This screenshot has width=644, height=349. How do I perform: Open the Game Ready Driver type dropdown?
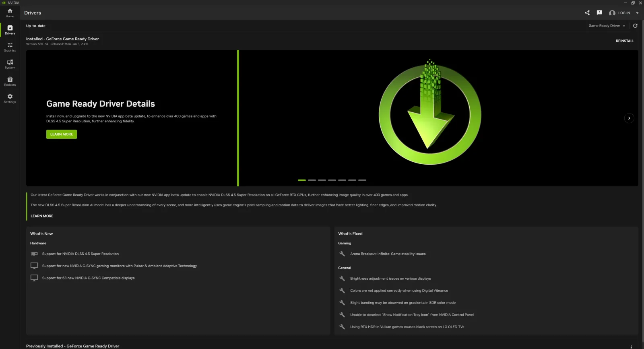pyautogui.click(x=607, y=26)
